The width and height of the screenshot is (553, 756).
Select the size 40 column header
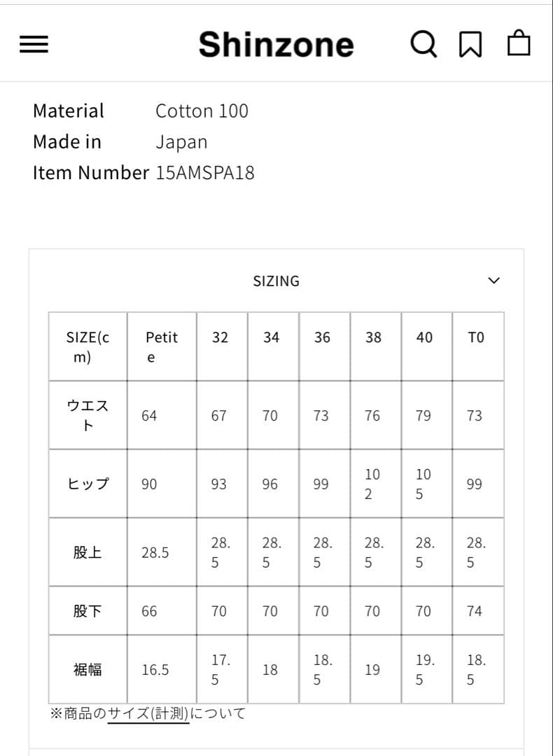coord(424,337)
